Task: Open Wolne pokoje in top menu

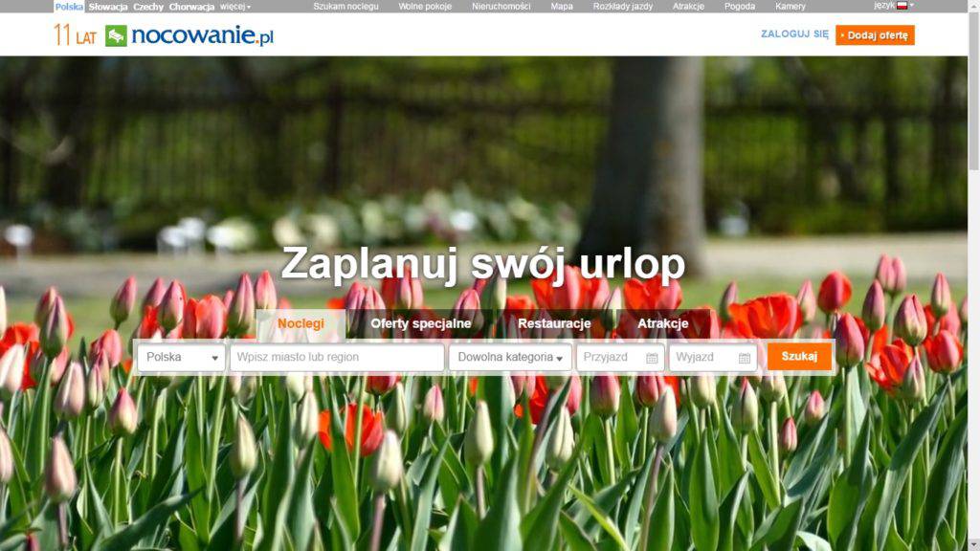Action: pos(425,7)
